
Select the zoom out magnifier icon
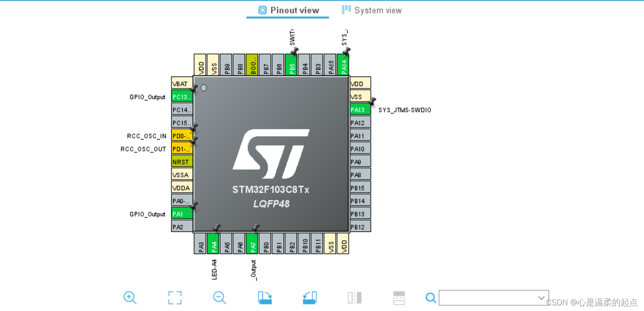[x=219, y=298]
